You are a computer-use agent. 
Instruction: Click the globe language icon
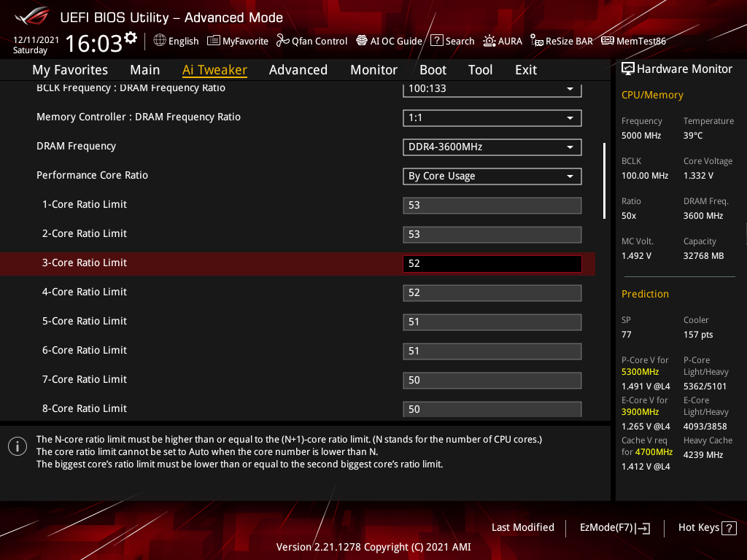tap(160, 41)
